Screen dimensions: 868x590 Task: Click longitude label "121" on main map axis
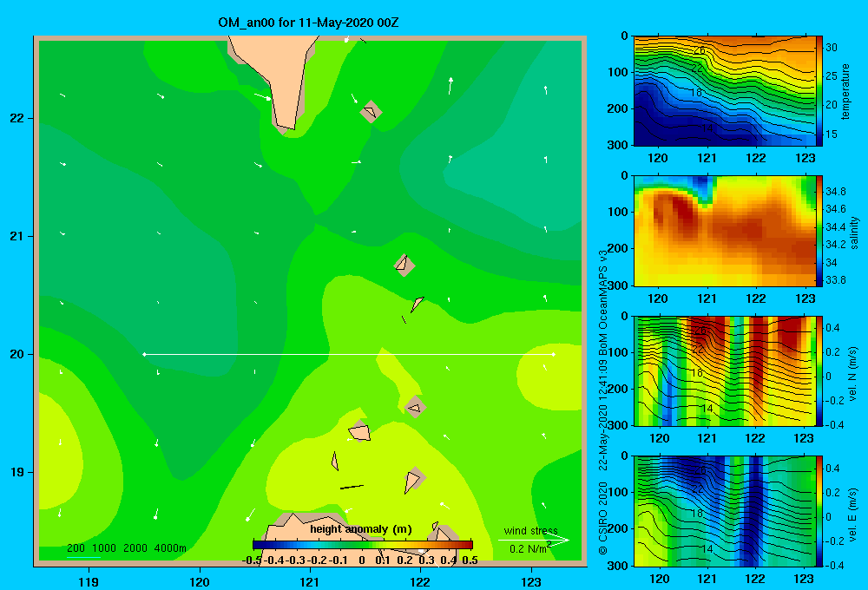[310, 581]
